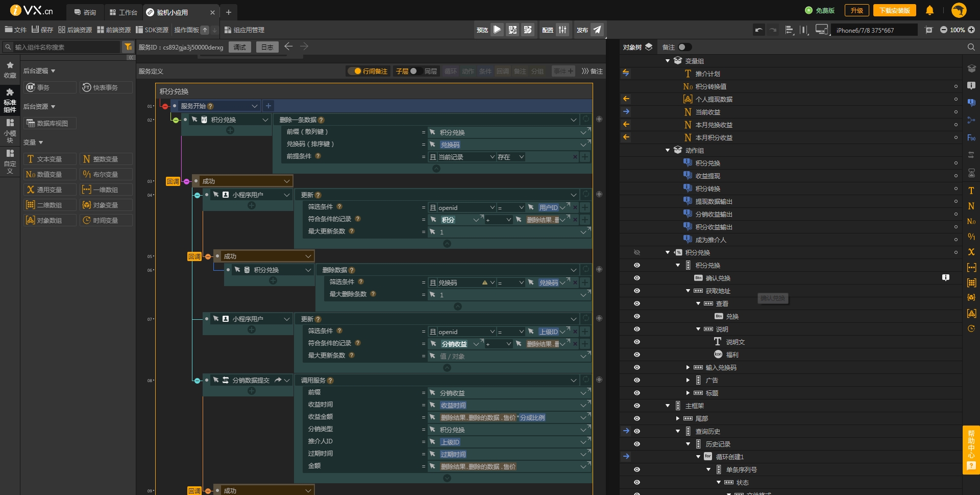Viewport: 980px width, 495px height.
Task: Zoom out with the minus icon
Action: [x=944, y=30]
